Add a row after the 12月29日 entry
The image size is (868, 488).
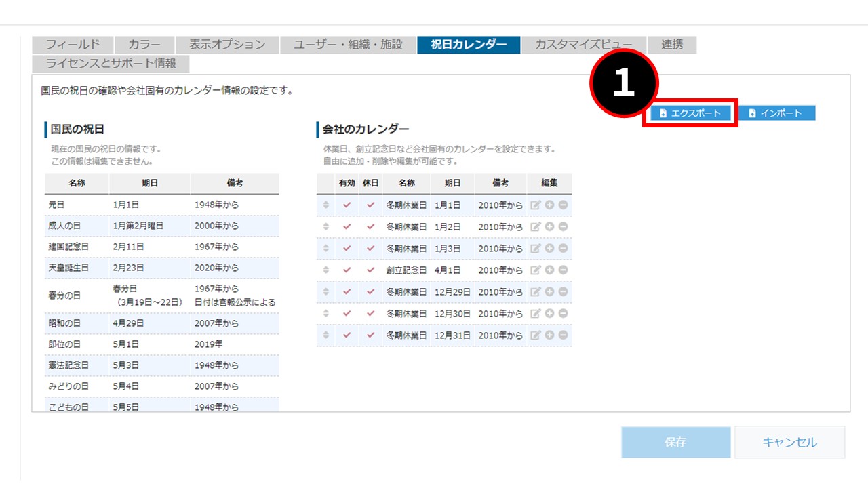pyautogui.click(x=550, y=292)
